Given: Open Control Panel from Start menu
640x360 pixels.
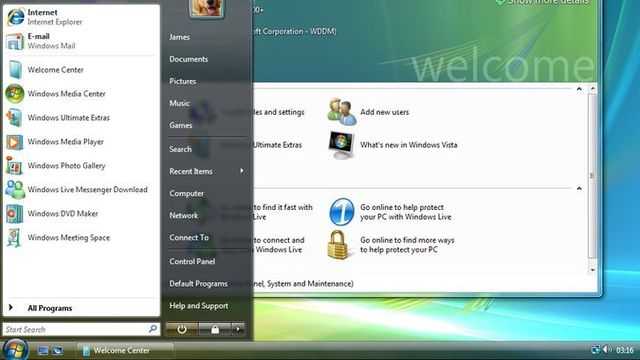Looking at the screenshot, I should tap(192, 262).
